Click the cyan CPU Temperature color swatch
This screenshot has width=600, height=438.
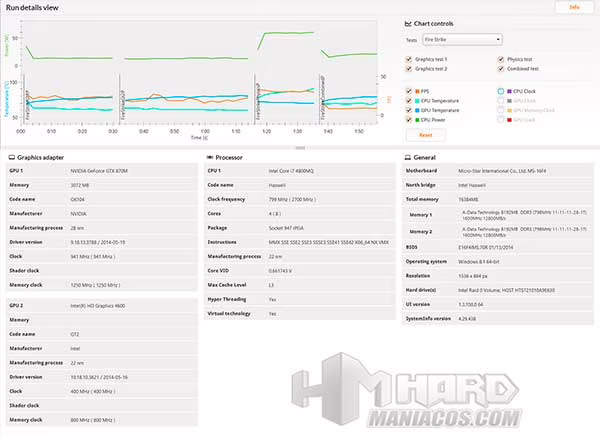(417, 101)
